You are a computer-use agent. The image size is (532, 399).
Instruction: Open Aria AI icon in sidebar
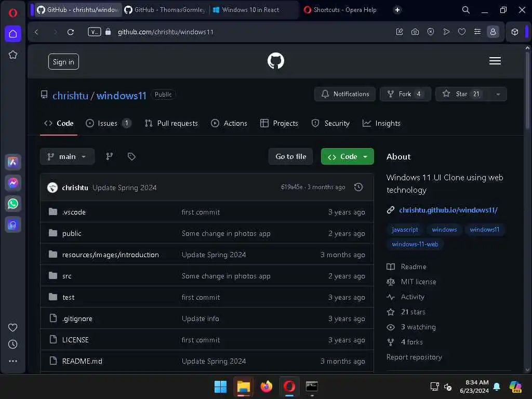click(13, 162)
